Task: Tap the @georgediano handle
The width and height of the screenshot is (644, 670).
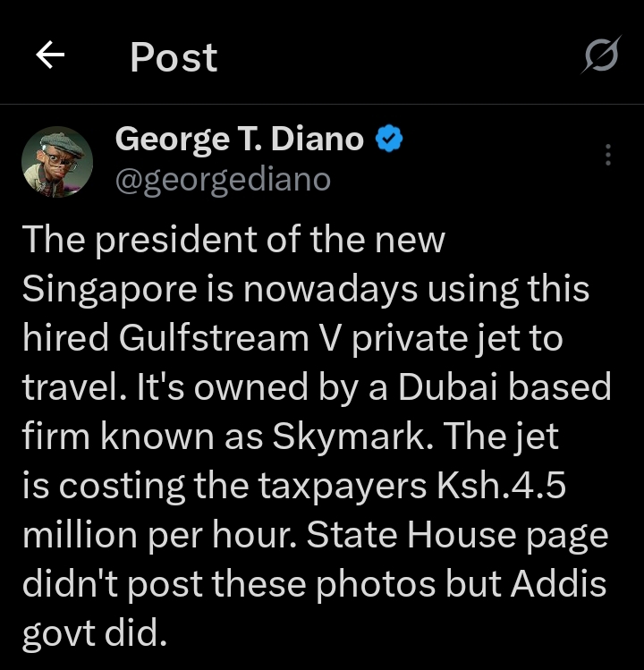Action: (224, 180)
